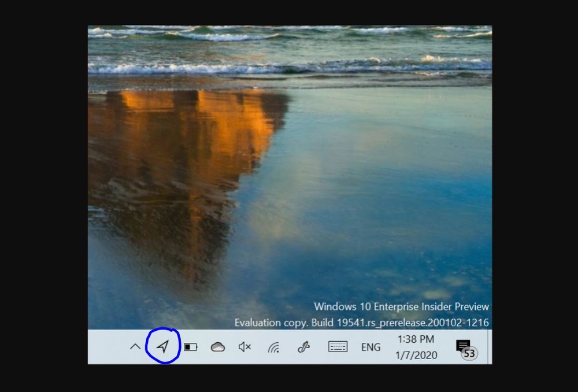
Task: Show the touch keyboard
Action: click(x=338, y=347)
